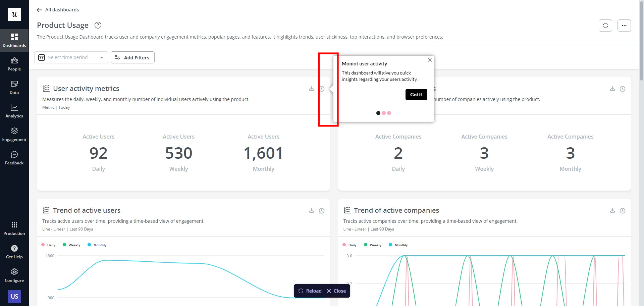Click the Userpilot logo in sidebar
The height and width of the screenshot is (306, 644).
(14, 14)
